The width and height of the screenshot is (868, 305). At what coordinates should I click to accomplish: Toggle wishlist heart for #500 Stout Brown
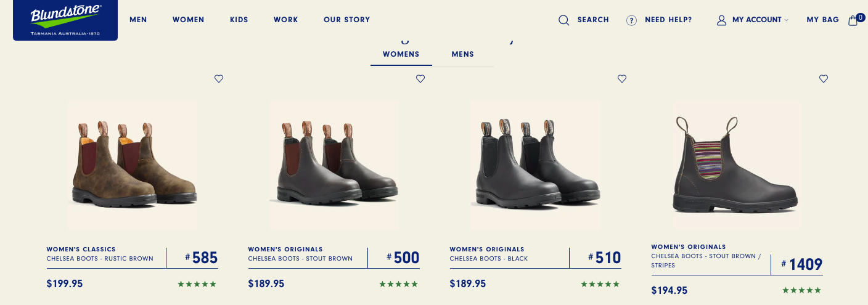[x=420, y=79]
